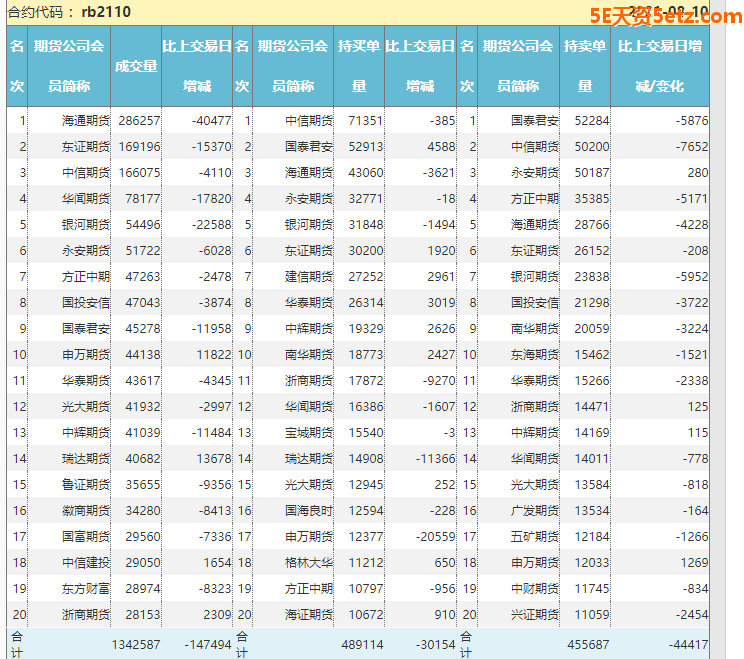
Task: Click total buy position 489114
Action: pos(362,645)
